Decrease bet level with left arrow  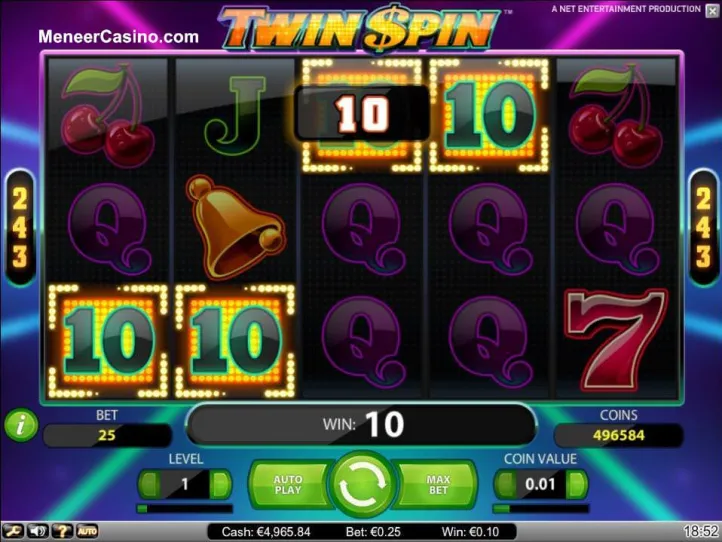pyautogui.click(x=149, y=484)
